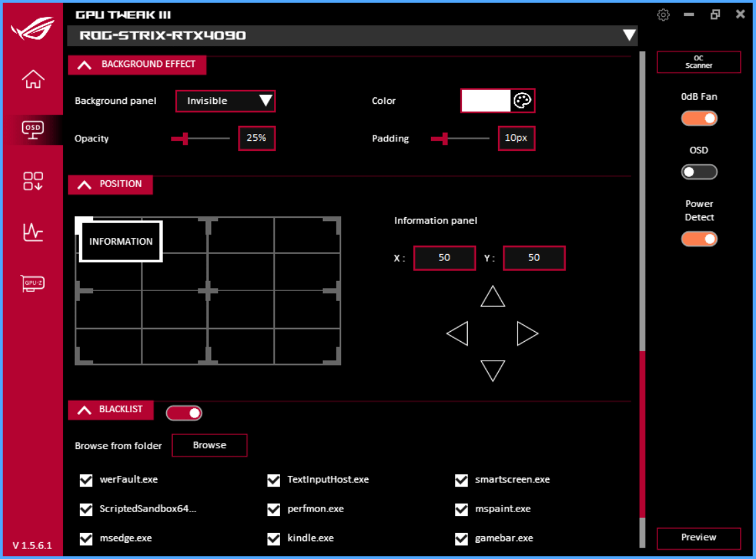
Task: Uncheck smartscreen.exe in the blacklist
Action: coord(461,480)
